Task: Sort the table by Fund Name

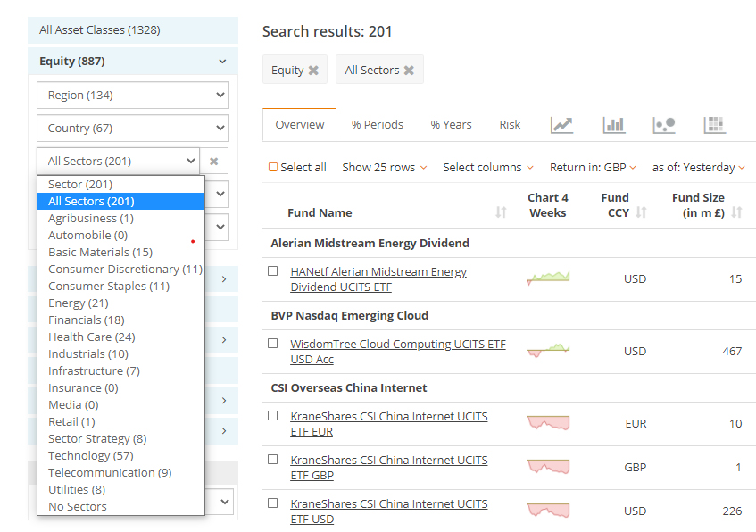Action: 501,212
